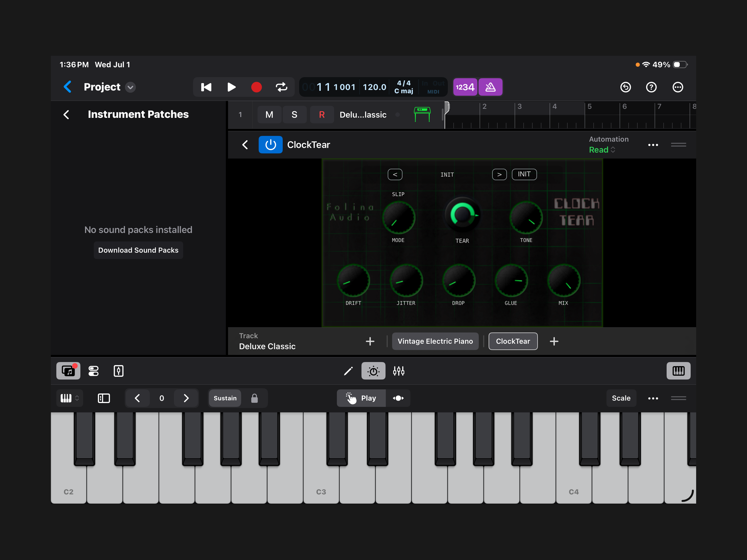Adjust the MIX knob
The image size is (747, 560).
click(564, 280)
